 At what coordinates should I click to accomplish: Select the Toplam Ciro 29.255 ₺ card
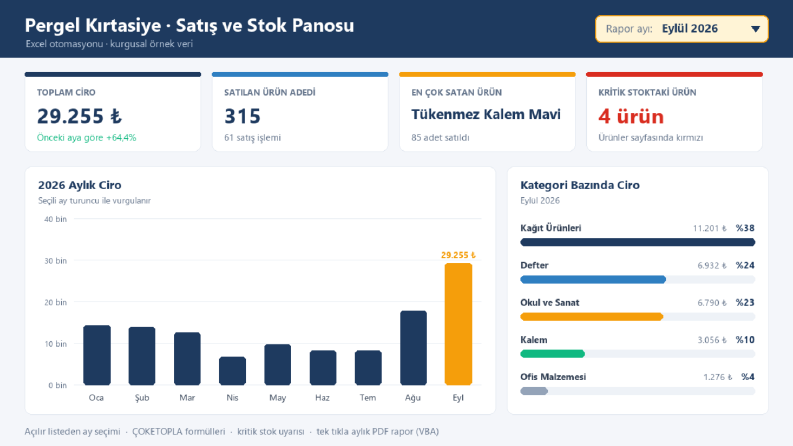[x=113, y=112]
